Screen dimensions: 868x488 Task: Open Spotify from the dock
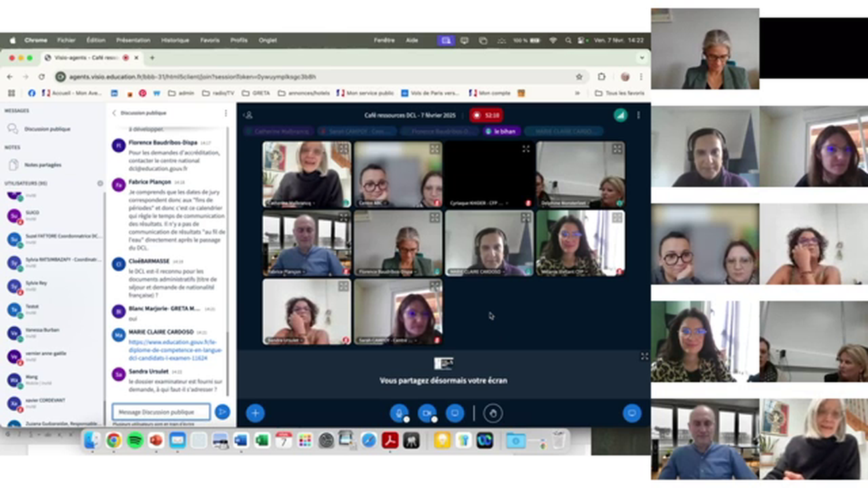click(135, 441)
